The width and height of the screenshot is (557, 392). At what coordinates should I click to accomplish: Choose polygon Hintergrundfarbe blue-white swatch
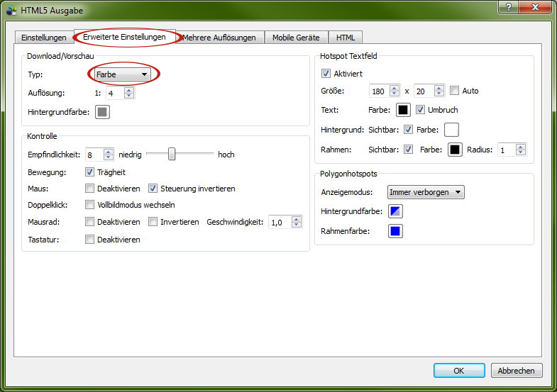click(395, 211)
